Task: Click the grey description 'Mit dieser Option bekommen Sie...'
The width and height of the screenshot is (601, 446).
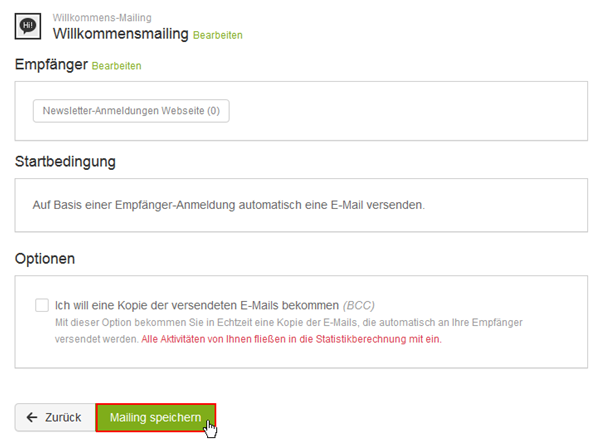Action: (x=289, y=331)
